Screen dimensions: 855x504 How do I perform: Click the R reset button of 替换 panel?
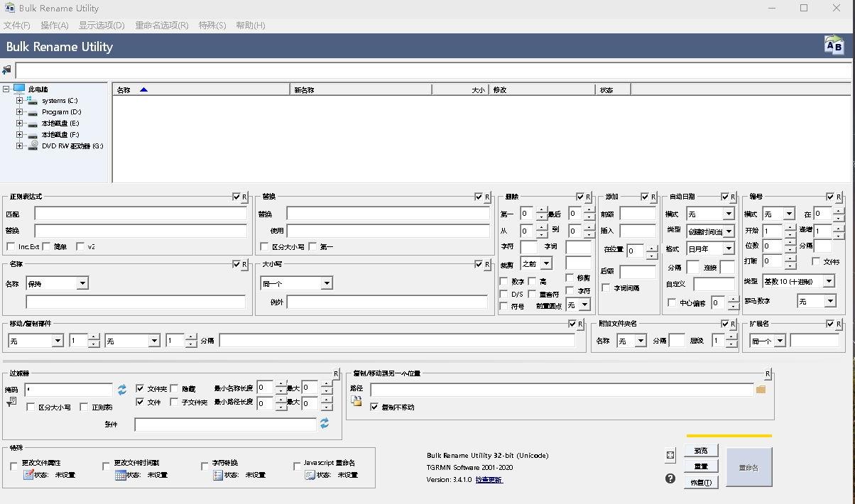coord(487,197)
